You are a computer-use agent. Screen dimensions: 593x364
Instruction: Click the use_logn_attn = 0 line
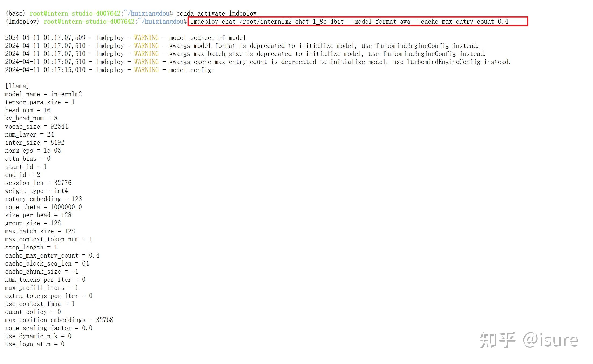coord(35,344)
